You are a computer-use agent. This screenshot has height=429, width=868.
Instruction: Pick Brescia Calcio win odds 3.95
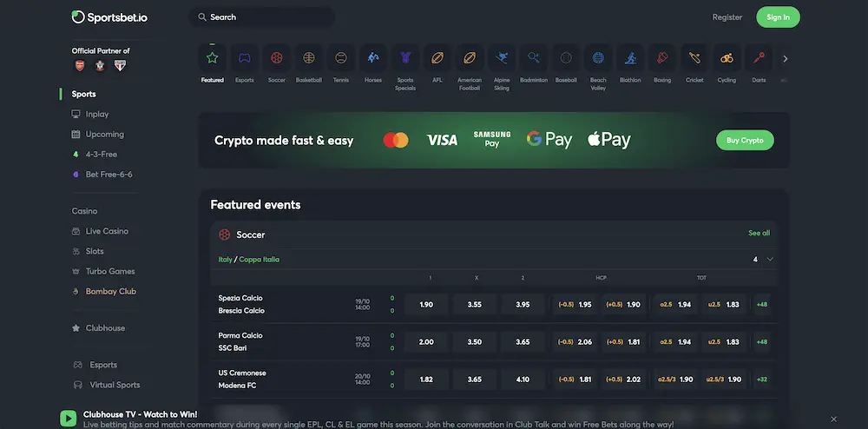pyautogui.click(x=523, y=305)
